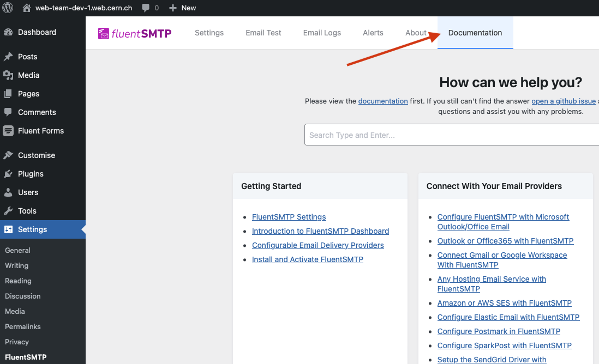Click the How can we help you heading
The width and height of the screenshot is (599, 364).
point(511,82)
